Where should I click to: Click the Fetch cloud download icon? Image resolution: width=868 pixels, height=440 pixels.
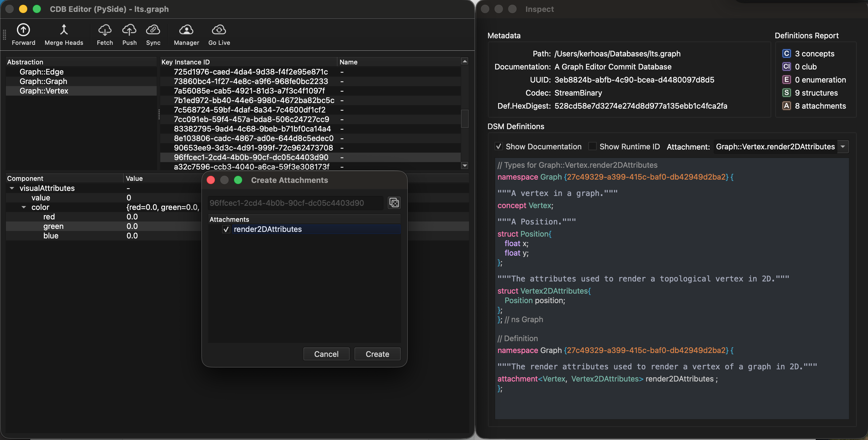[104, 30]
